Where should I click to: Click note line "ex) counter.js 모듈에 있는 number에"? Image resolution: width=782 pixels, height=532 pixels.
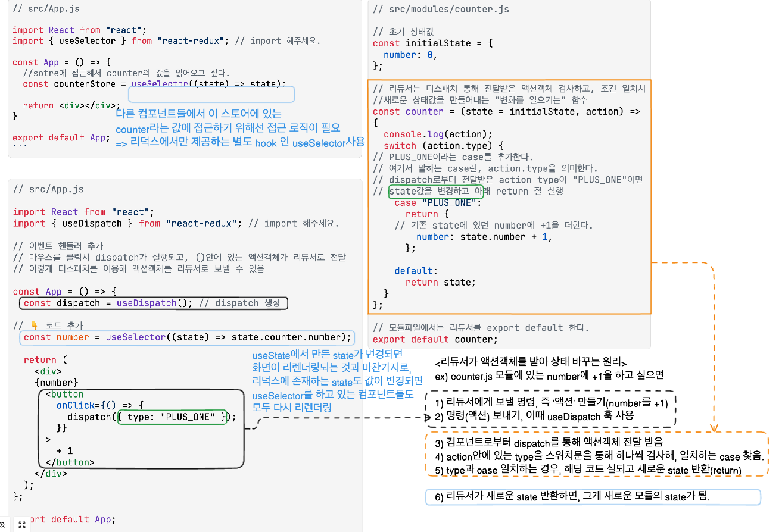click(x=549, y=375)
